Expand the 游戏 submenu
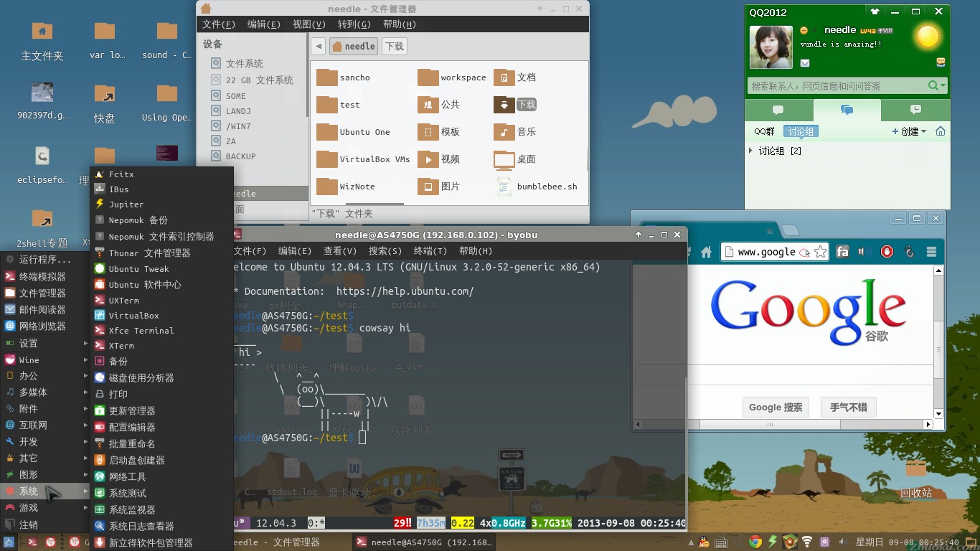 pyautogui.click(x=46, y=507)
